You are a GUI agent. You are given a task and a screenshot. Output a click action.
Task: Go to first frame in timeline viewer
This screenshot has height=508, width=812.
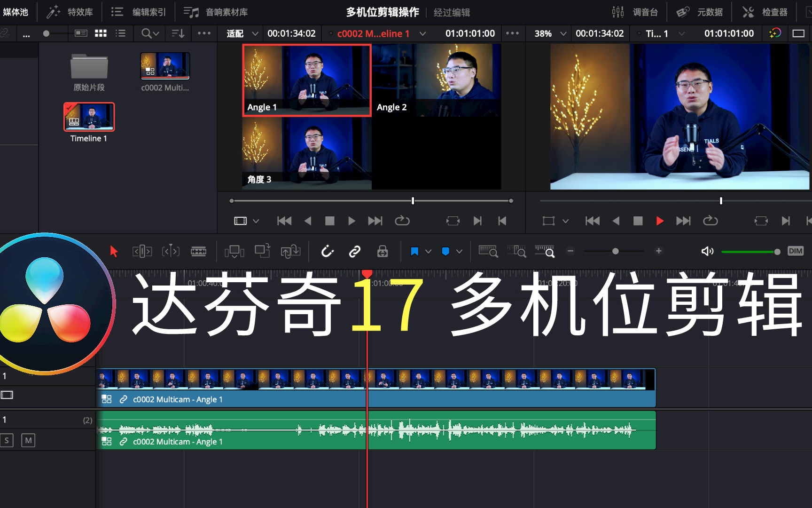(x=593, y=221)
